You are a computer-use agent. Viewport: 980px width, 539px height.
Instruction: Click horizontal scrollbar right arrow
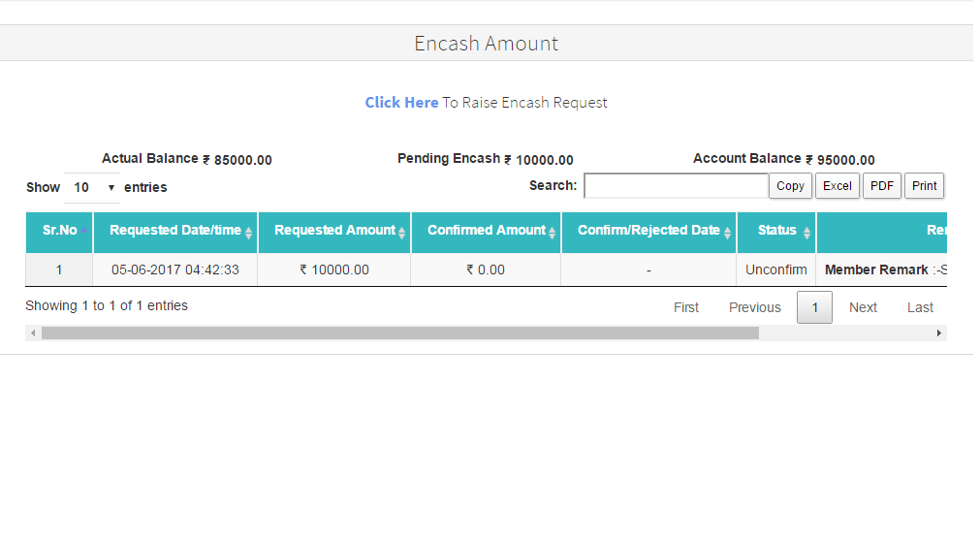tap(938, 333)
